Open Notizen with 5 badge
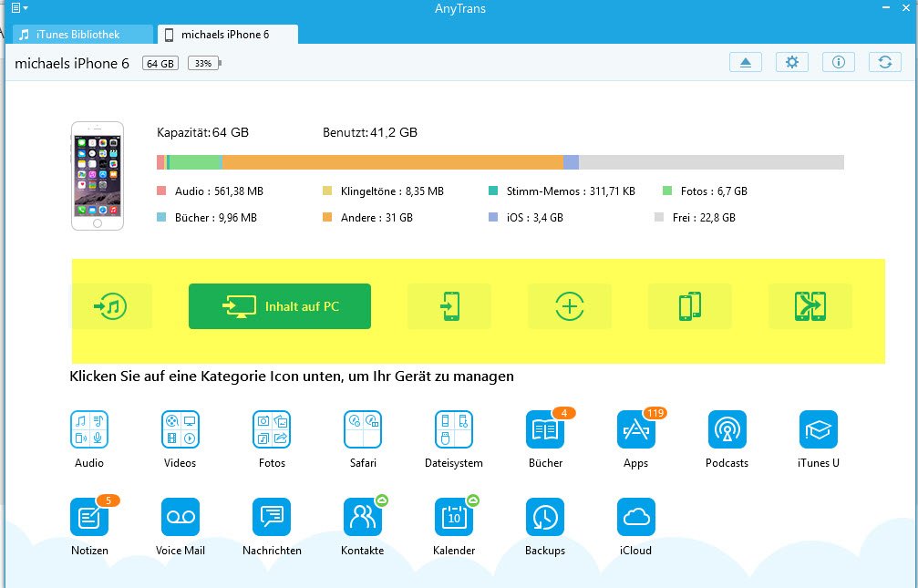The height and width of the screenshot is (588, 918). point(89,517)
